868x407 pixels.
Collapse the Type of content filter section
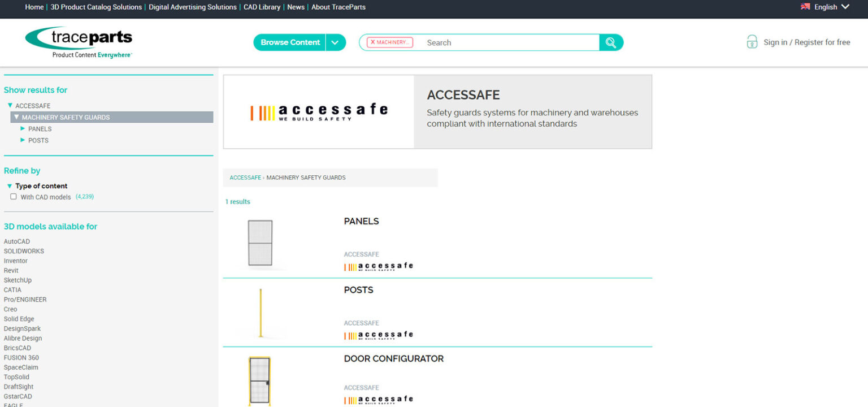point(8,185)
